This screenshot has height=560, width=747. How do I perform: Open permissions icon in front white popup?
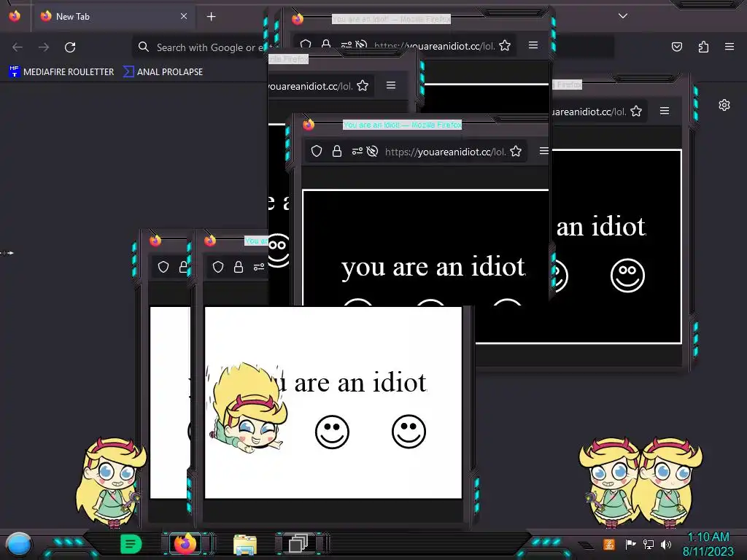(x=259, y=267)
